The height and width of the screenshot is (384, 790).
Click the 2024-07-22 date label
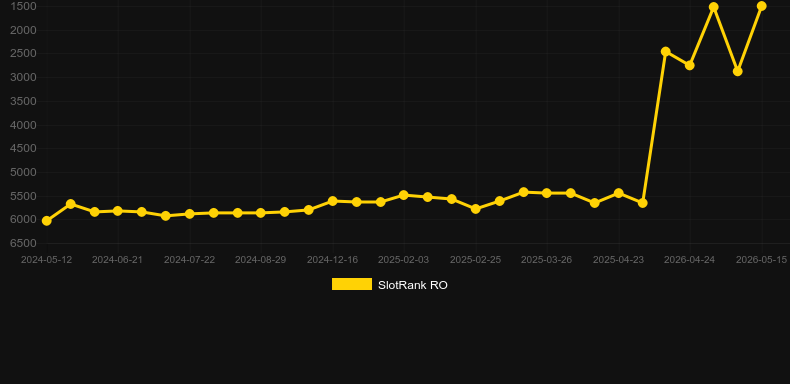click(189, 260)
